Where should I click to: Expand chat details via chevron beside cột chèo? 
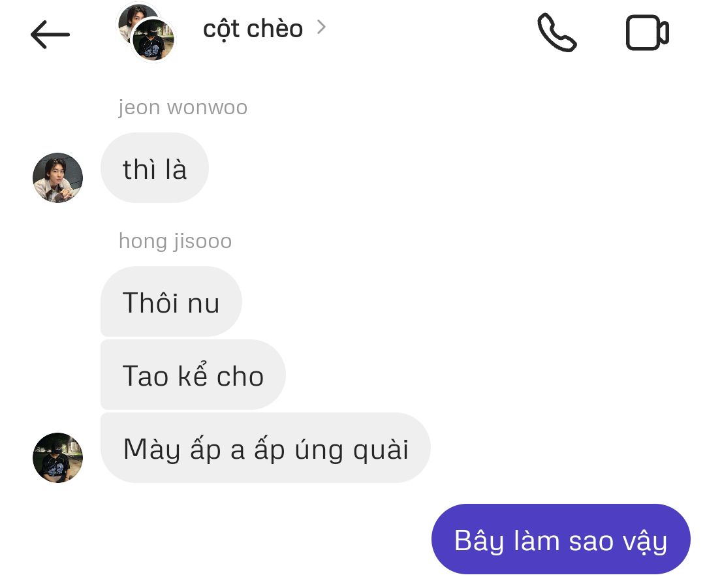[x=321, y=27]
